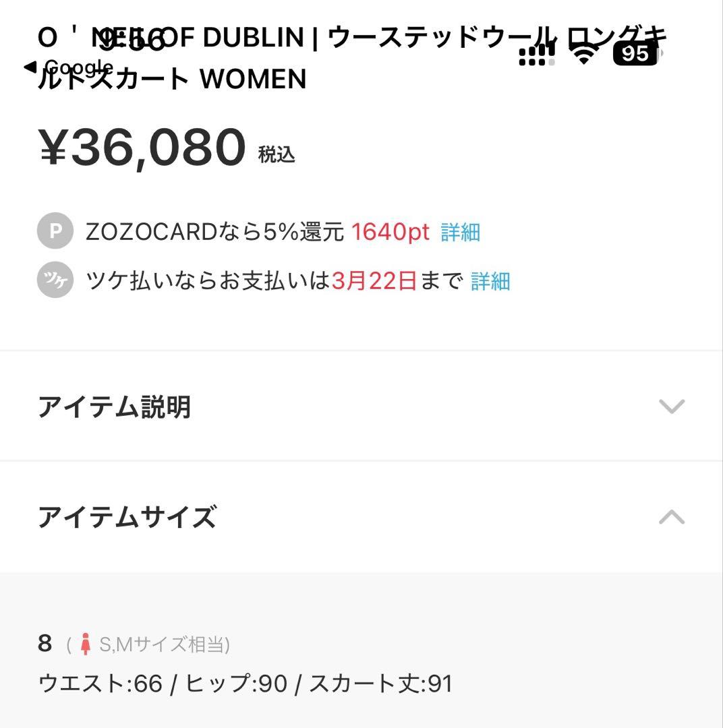Tap the アイテム説明 section header
Screen dimensions: 723x728
pyautogui.click(x=115, y=407)
